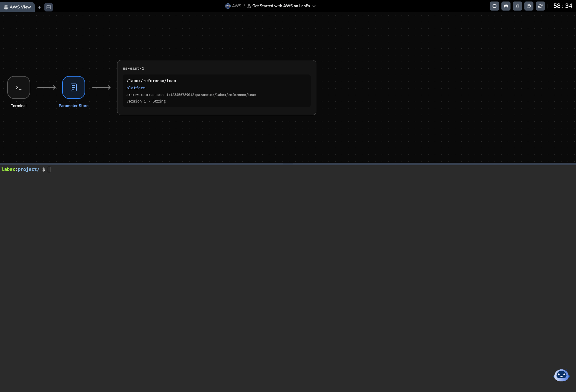The height and width of the screenshot is (392, 576).
Task: Click the platform parameter value
Action: pyautogui.click(x=136, y=88)
